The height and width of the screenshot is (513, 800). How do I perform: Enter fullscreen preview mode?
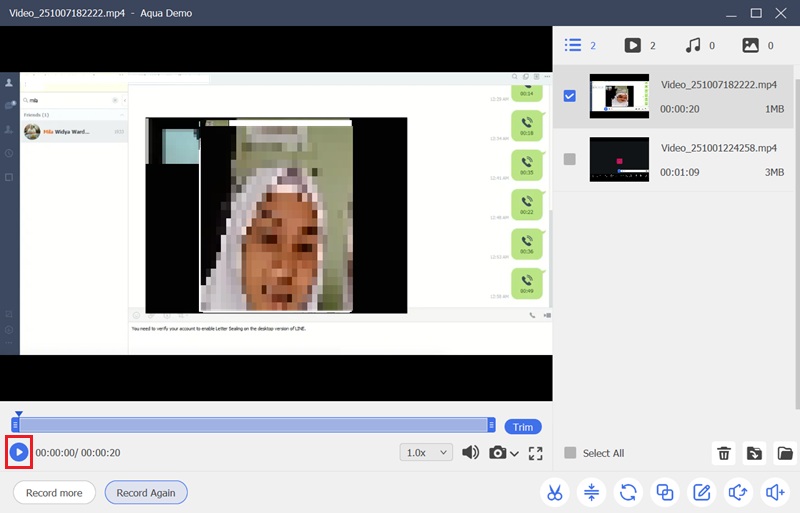click(535, 453)
